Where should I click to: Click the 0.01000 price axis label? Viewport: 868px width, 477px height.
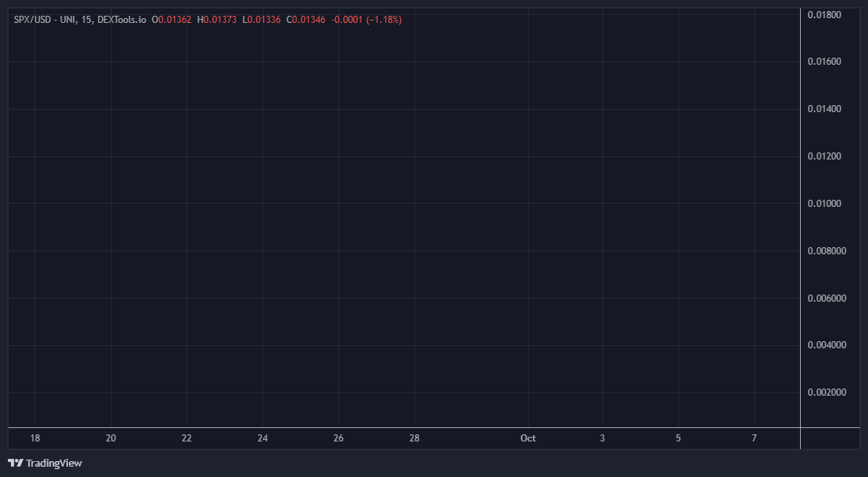[825, 204]
